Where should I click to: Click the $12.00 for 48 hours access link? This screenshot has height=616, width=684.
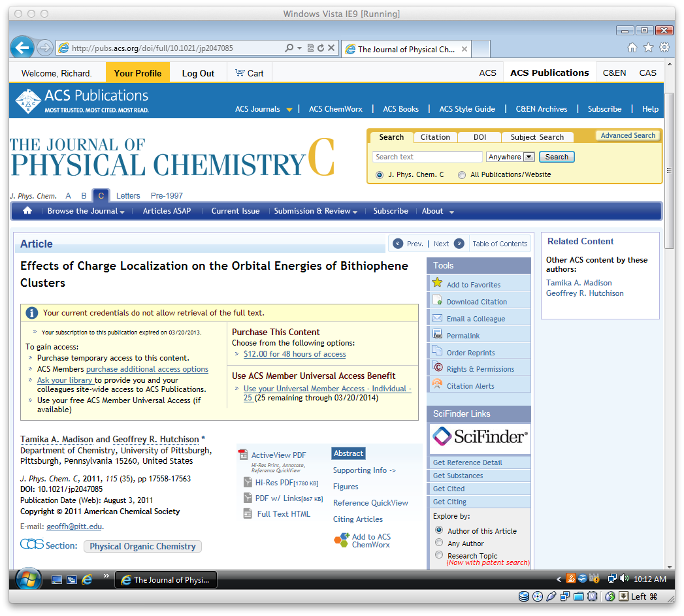click(295, 354)
